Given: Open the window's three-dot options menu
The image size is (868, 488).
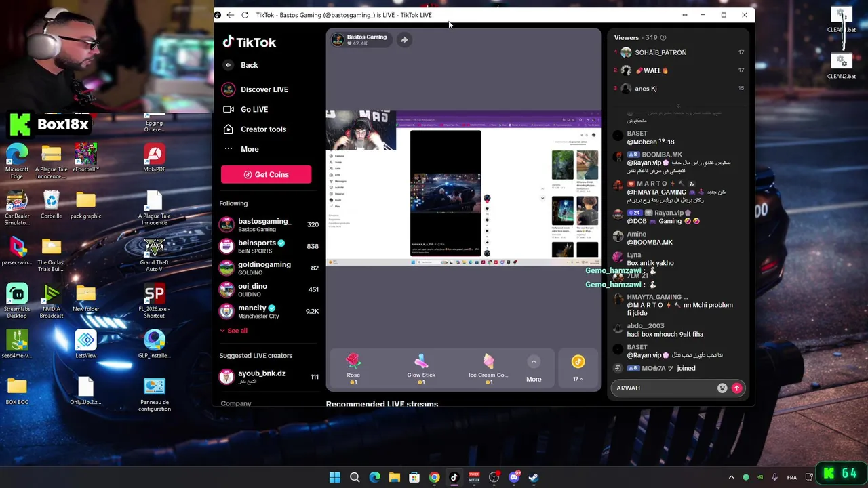Looking at the screenshot, I should 685,15.
